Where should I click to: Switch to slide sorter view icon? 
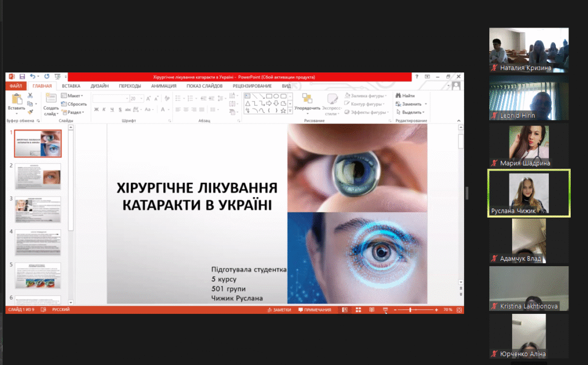pos(358,310)
